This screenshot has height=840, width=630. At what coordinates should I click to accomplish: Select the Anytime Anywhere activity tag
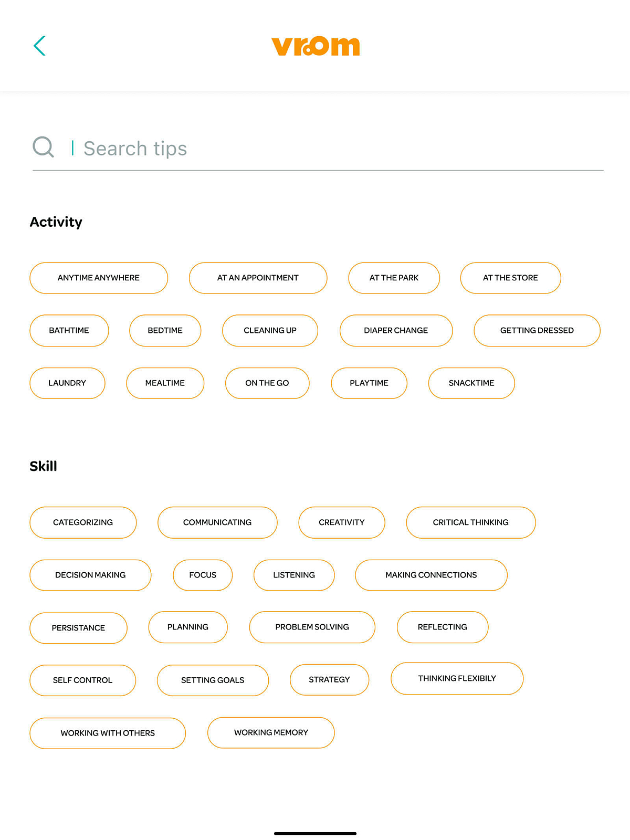click(99, 278)
